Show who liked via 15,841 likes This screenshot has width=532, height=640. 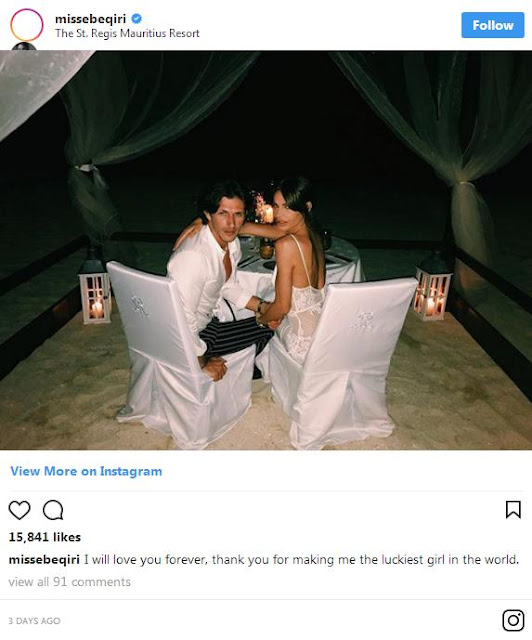point(45,537)
